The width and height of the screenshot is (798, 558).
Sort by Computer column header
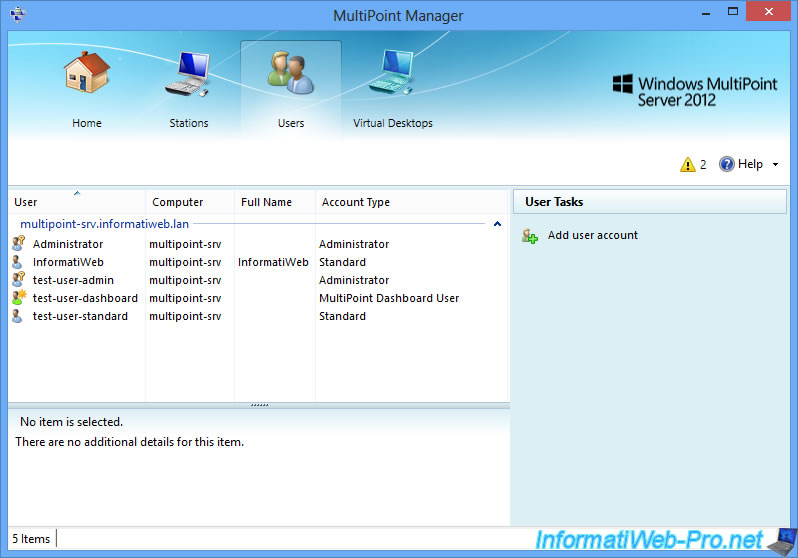pyautogui.click(x=178, y=202)
